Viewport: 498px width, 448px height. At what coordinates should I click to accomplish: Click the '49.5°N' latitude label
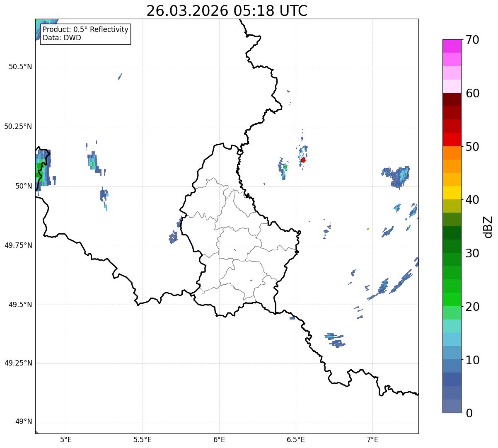[20, 305]
